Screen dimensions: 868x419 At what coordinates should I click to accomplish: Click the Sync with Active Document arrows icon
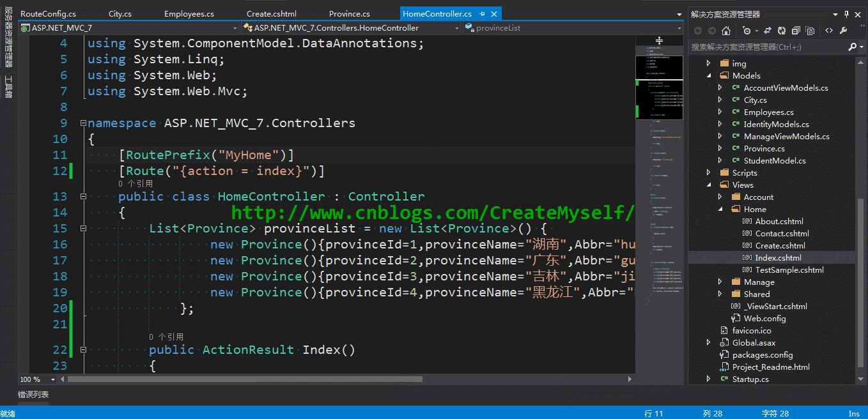(767, 31)
